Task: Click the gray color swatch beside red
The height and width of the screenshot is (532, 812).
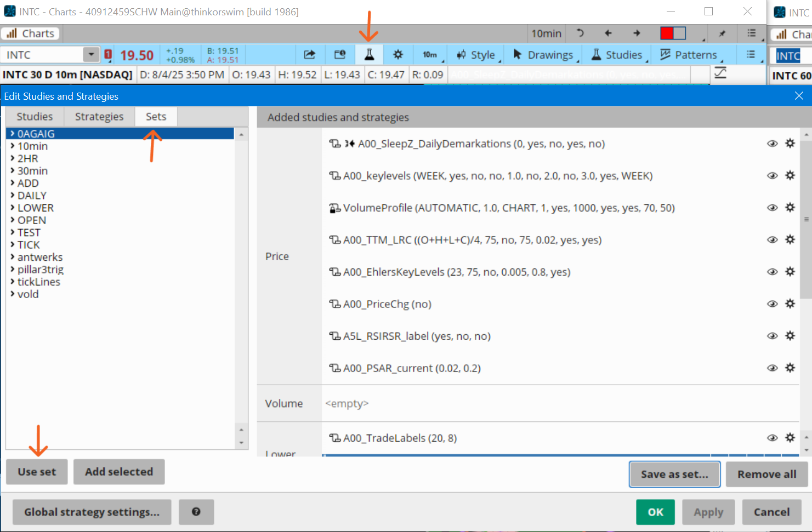Action: (679, 33)
